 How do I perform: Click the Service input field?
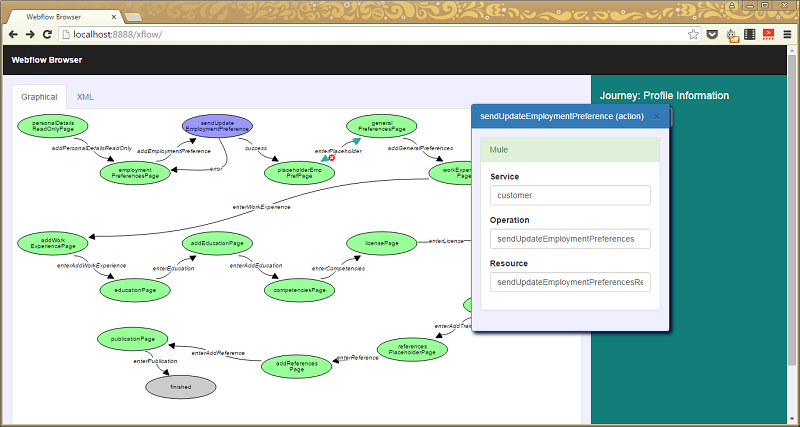[x=570, y=196]
